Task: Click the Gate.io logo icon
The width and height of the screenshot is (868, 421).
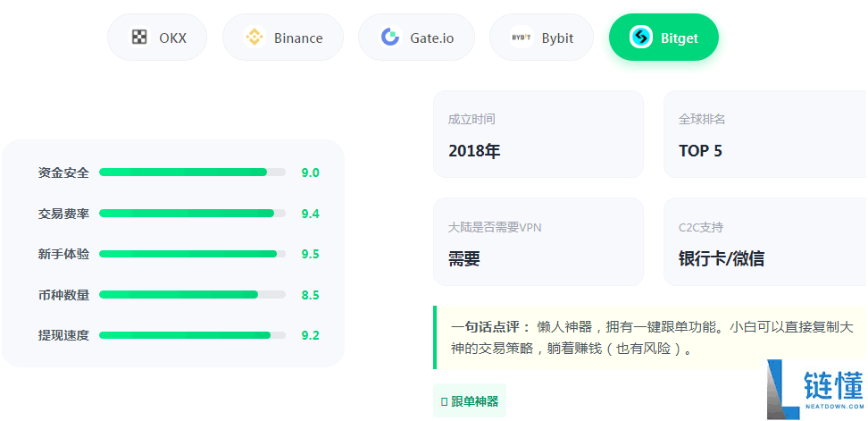Action: pos(390,38)
